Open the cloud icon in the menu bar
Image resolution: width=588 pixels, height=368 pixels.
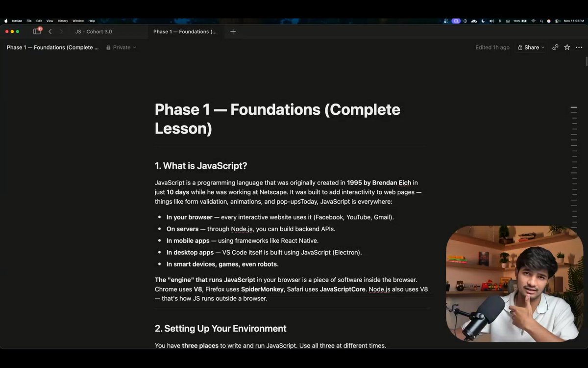click(474, 21)
